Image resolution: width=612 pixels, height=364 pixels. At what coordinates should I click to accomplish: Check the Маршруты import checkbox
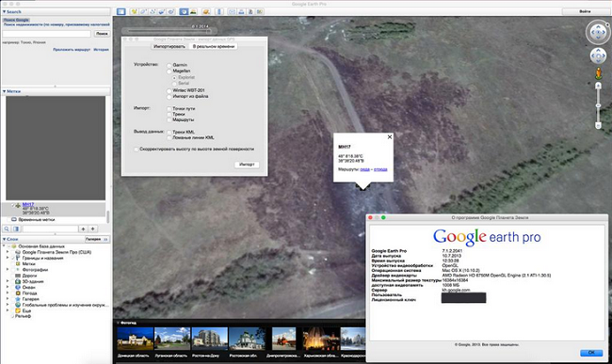(x=169, y=119)
